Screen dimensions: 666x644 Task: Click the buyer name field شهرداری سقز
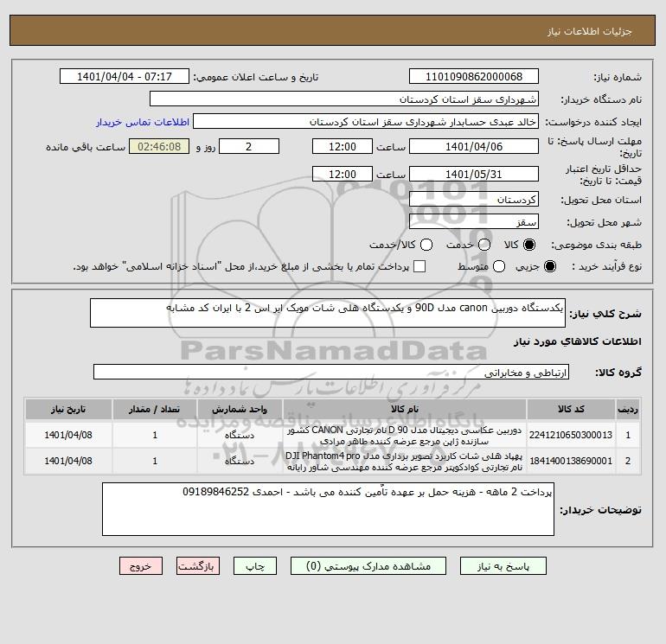[344, 99]
